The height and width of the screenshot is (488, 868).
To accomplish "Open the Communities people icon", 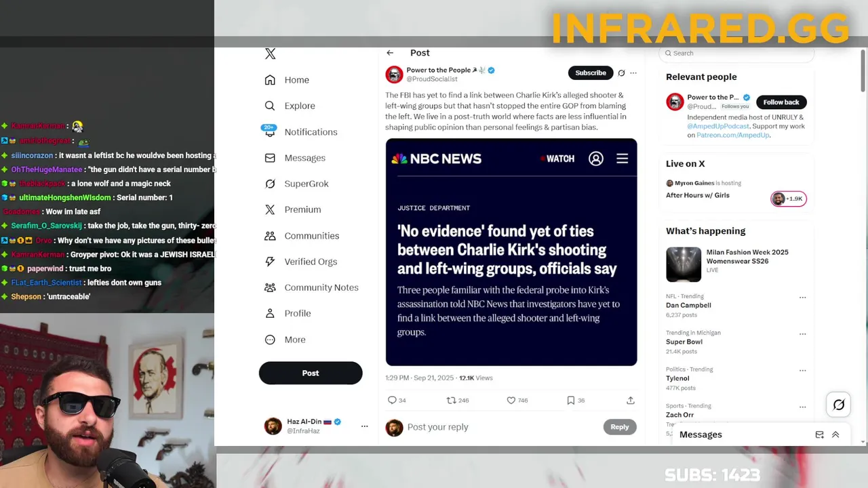I will pyautogui.click(x=270, y=236).
